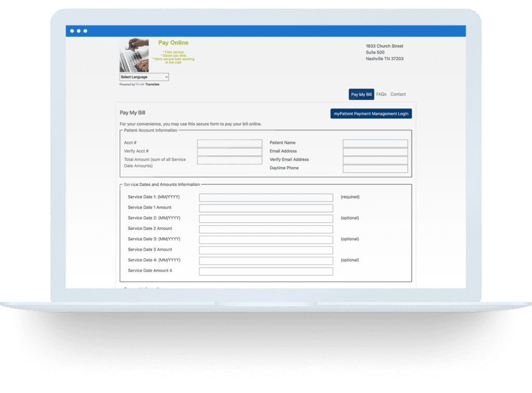This screenshot has height=393, width=532.
Task: Focus the Service Date 2 Amount field
Action: (x=266, y=229)
